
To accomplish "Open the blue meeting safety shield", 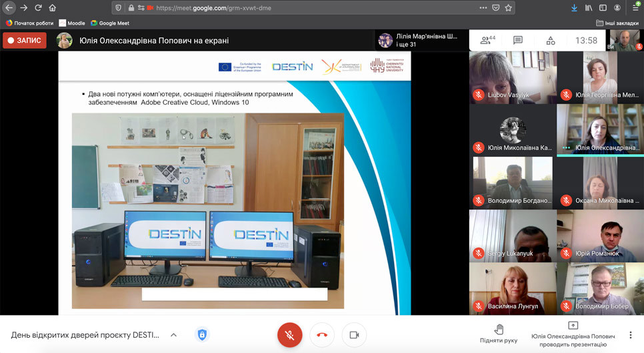I will click(x=202, y=334).
